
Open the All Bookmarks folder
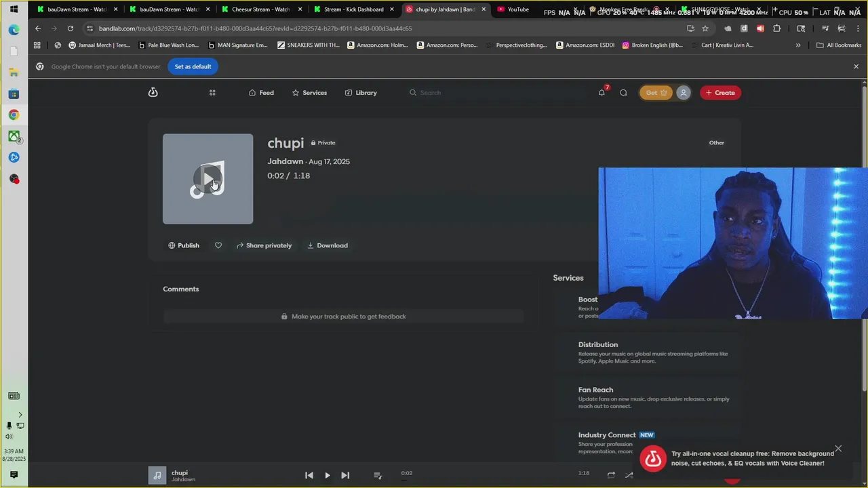tap(839, 45)
